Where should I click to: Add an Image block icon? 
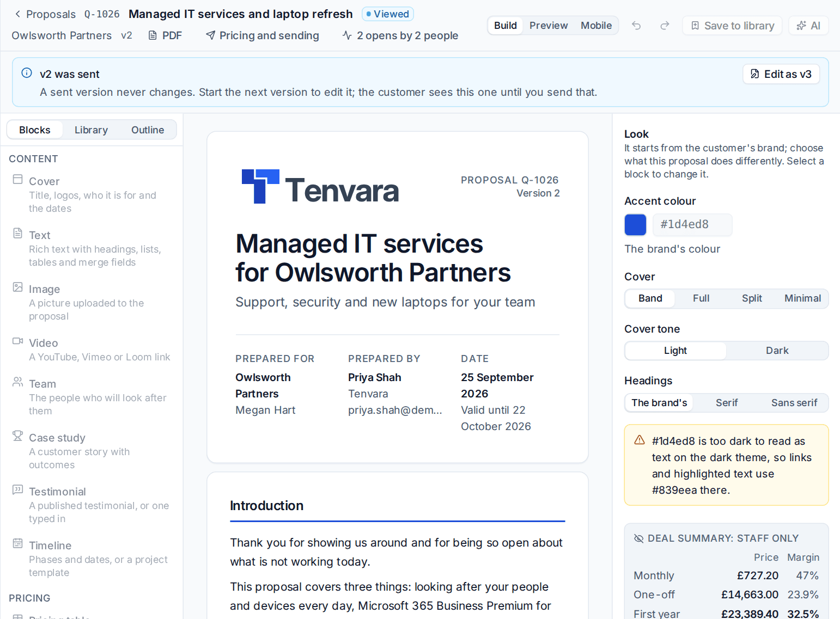click(x=18, y=287)
